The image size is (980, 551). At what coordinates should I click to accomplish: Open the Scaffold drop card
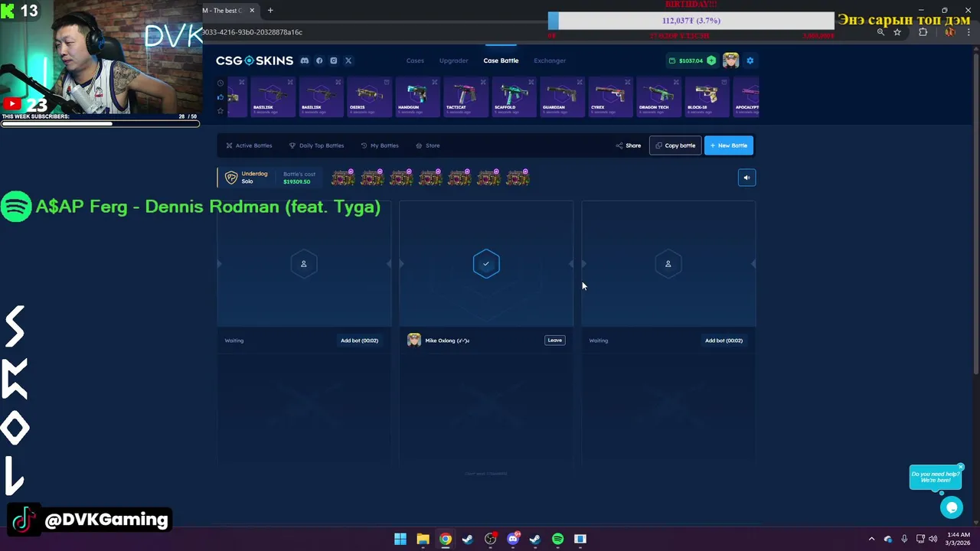pos(513,96)
